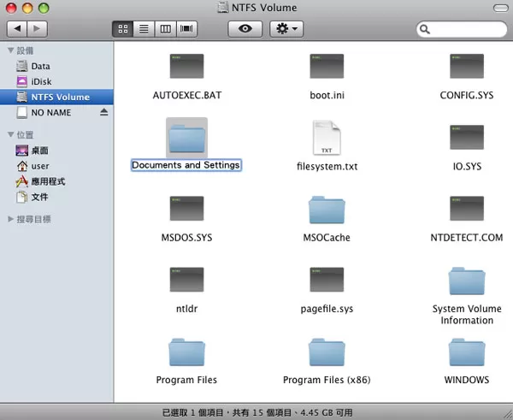Image resolution: width=513 pixels, height=420 pixels.
Task: Collapse the 位置 places section
Action: click(11, 134)
